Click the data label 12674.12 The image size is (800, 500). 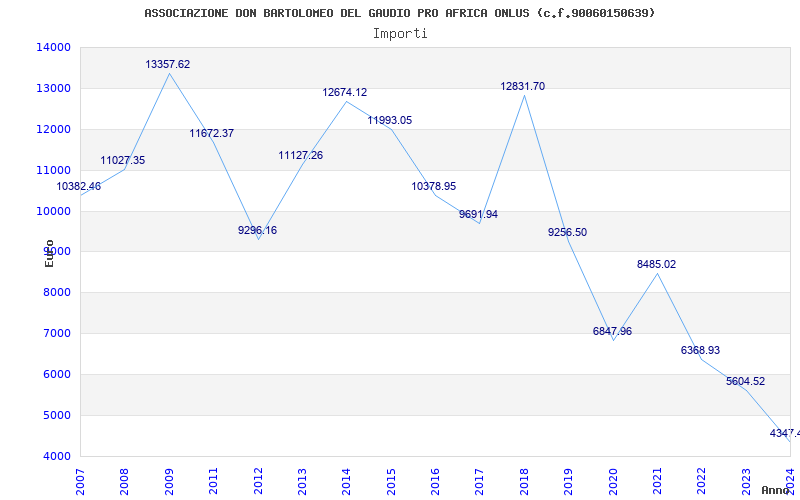(x=344, y=92)
